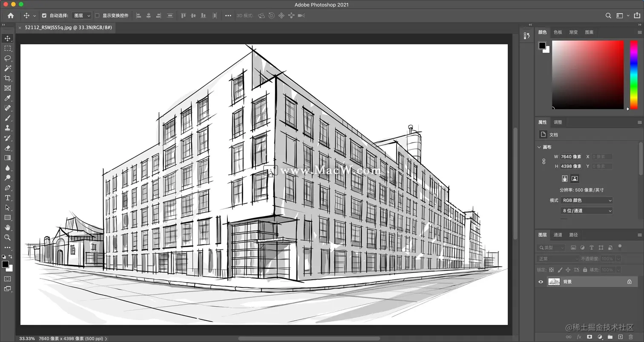Set canvas orientation to portrait
Image resolution: width=644 pixels, height=342 pixels.
tap(565, 178)
